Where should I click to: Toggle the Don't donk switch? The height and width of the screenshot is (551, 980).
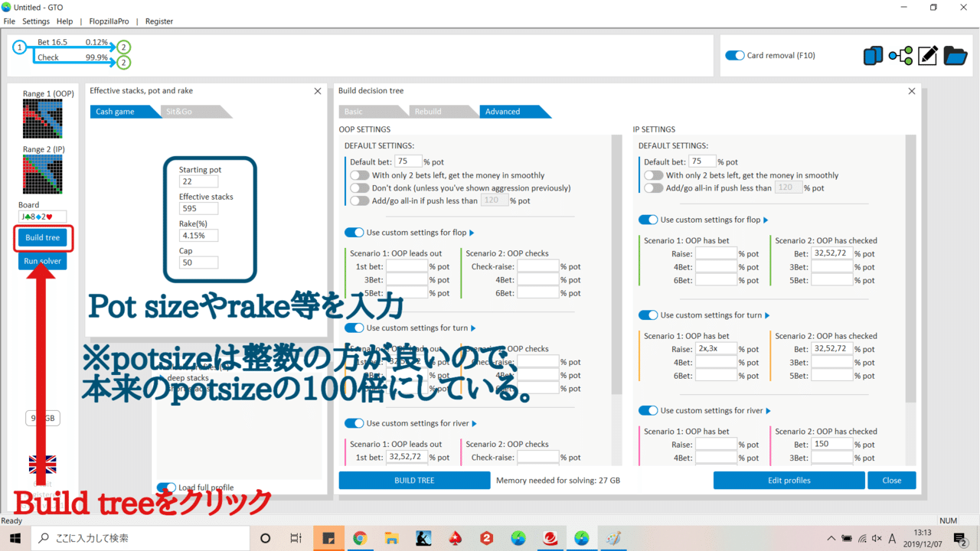[359, 188]
